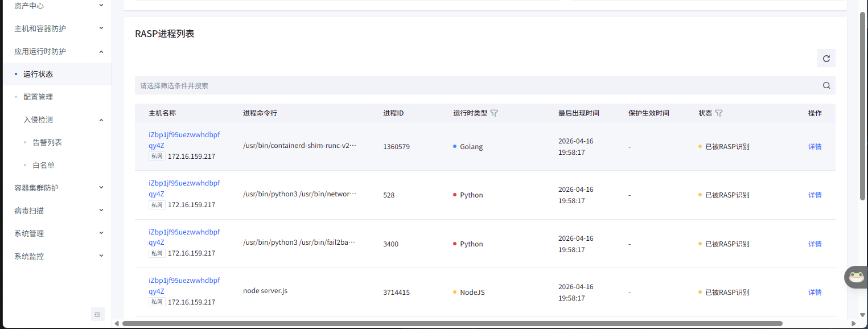This screenshot has width=868, height=329.
Task: Open the filter icon beside 运行时类型 column
Action: (x=494, y=113)
